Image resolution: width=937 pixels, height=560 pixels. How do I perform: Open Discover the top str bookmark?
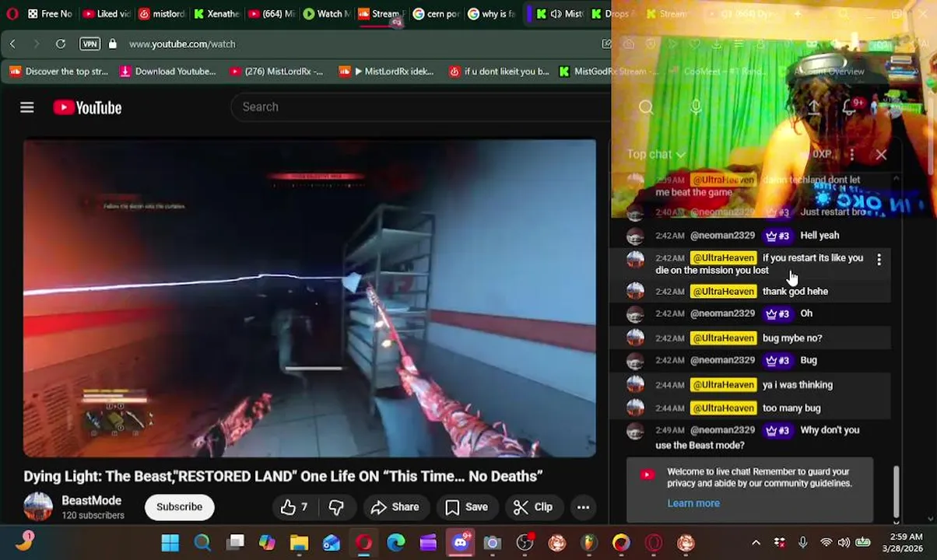[x=59, y=72]
